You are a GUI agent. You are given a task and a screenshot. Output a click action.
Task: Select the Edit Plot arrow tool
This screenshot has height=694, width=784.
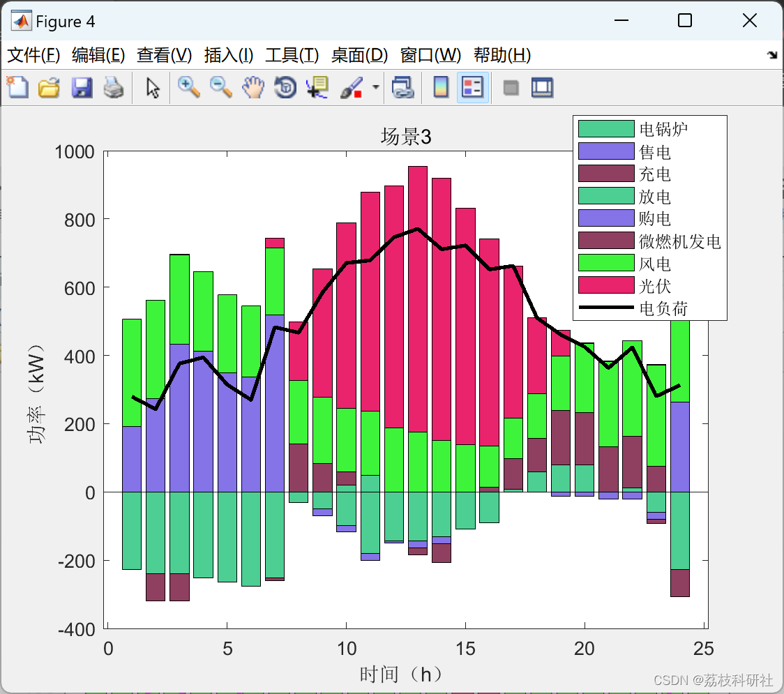pyautogui.click(x=153, y=87)
